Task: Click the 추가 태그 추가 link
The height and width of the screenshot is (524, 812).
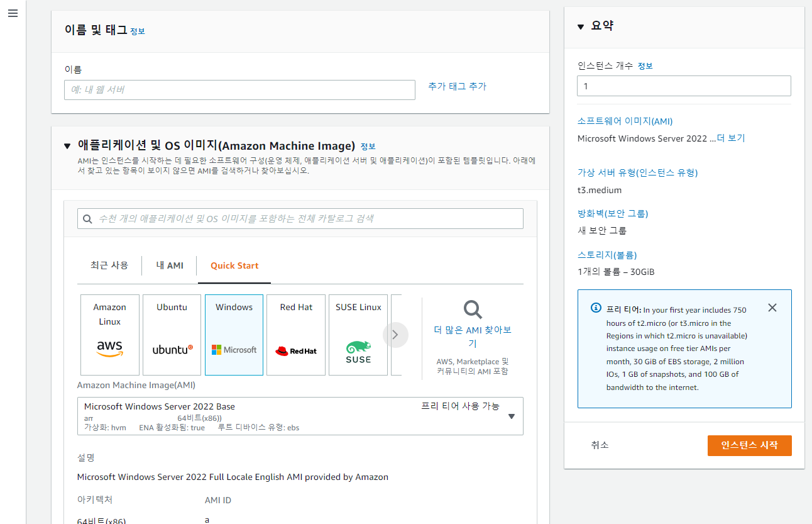Action: pyautogui.click(x=457, y=86)
